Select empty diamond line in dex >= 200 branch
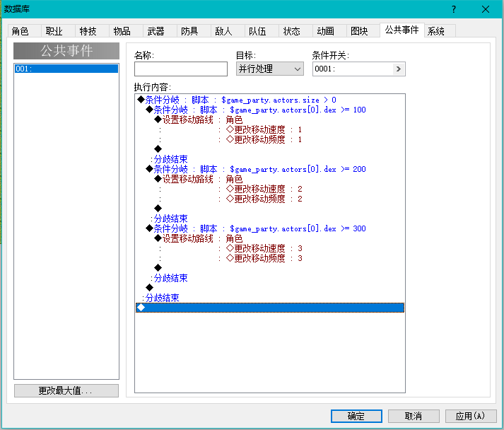This screenshot has height=430, width=504. [x=270, y=209]
